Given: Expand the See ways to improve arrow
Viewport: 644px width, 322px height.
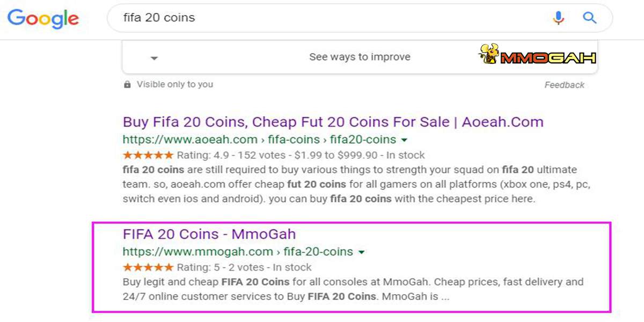Looking at the screenshot, I should (154, 58).
